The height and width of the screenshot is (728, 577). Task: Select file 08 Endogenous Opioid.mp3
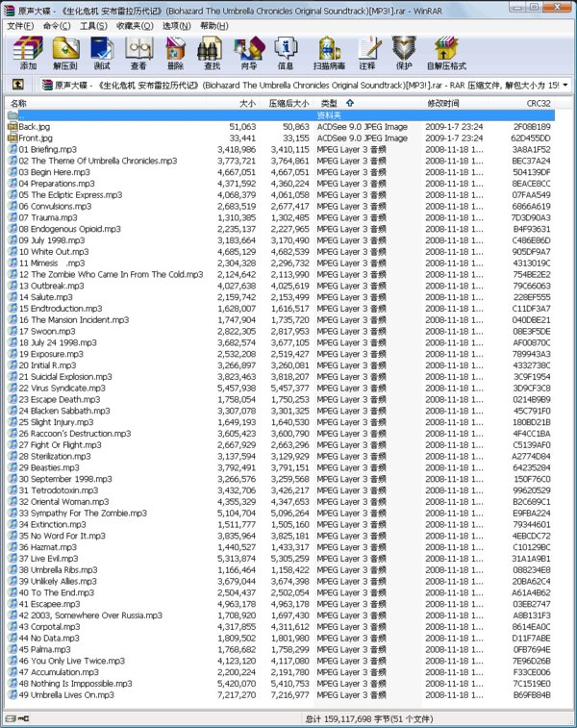click(69, 229)
